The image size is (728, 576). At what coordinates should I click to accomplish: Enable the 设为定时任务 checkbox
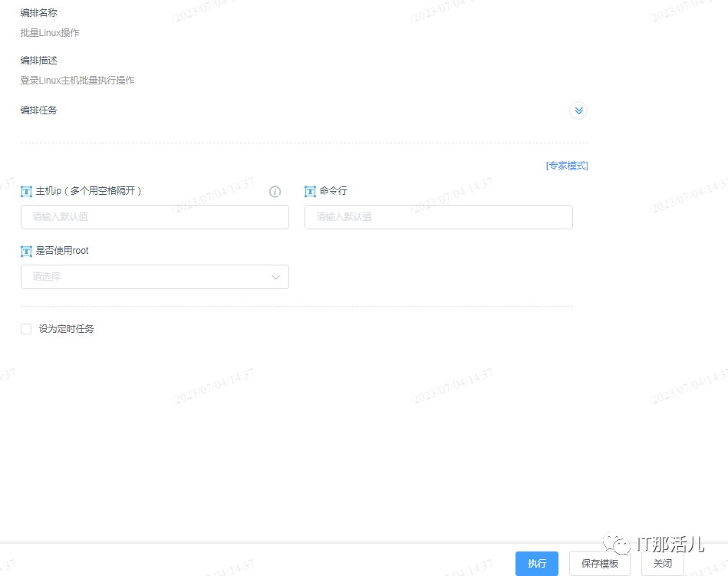coord(26,329)
